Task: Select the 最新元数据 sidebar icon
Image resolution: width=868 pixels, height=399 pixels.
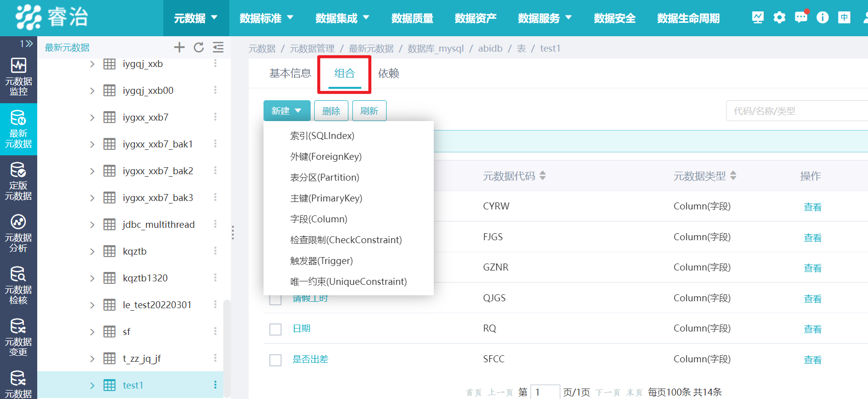Action: tap(18, 129)
